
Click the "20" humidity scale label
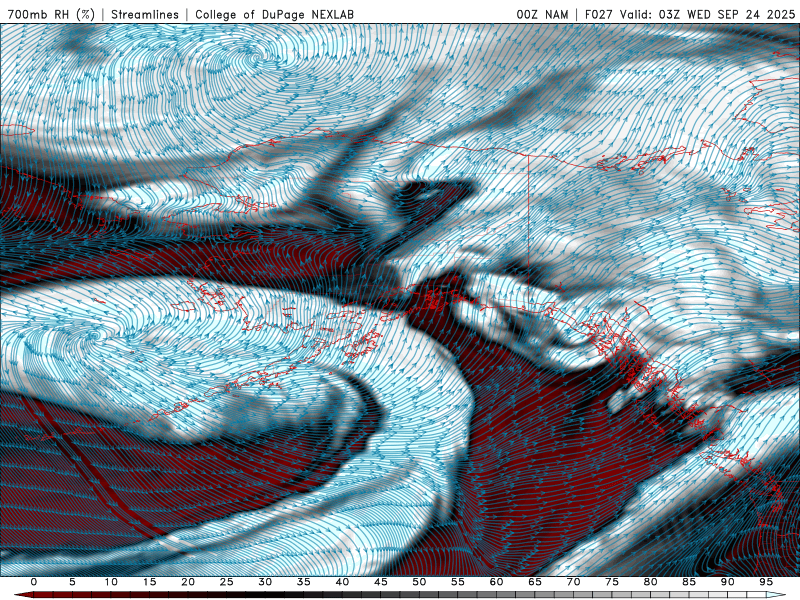tap(188, 582)
